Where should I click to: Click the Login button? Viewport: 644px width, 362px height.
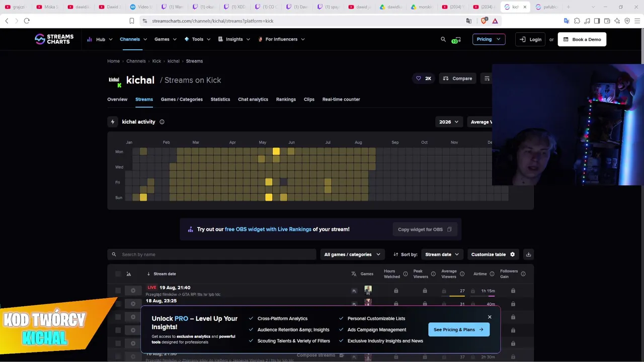click(x=530, y=39)
